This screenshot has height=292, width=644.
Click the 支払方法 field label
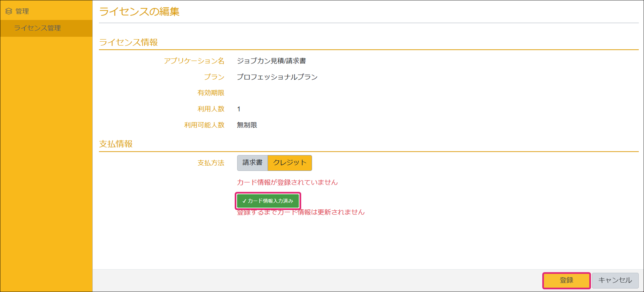[x=211, y=163]
